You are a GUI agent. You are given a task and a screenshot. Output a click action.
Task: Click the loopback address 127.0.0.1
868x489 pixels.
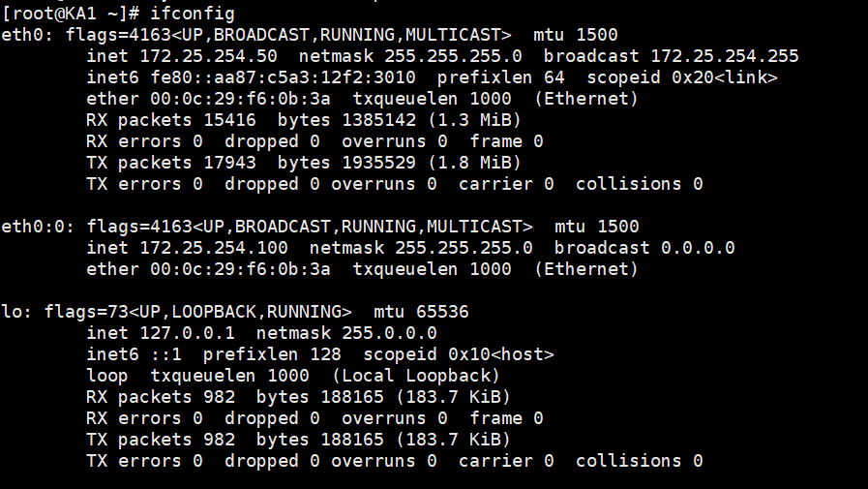[x=187, y=333]
